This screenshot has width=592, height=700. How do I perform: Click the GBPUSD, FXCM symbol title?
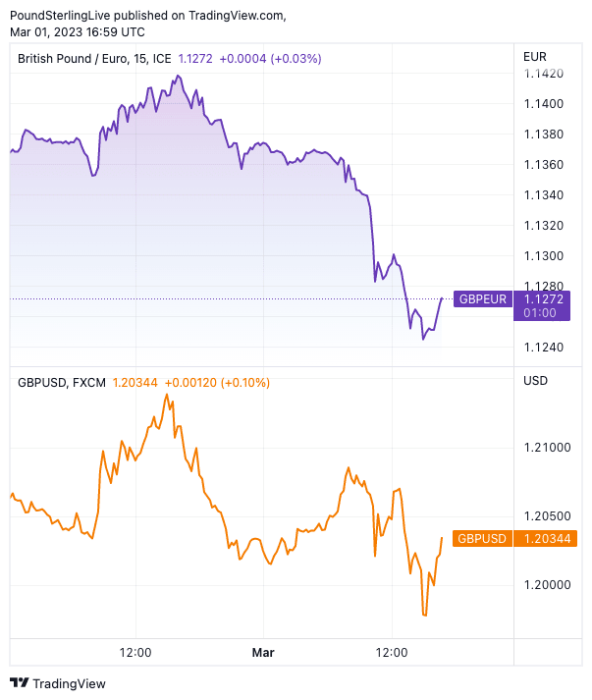pyautogui.click(x=61, y=382)
